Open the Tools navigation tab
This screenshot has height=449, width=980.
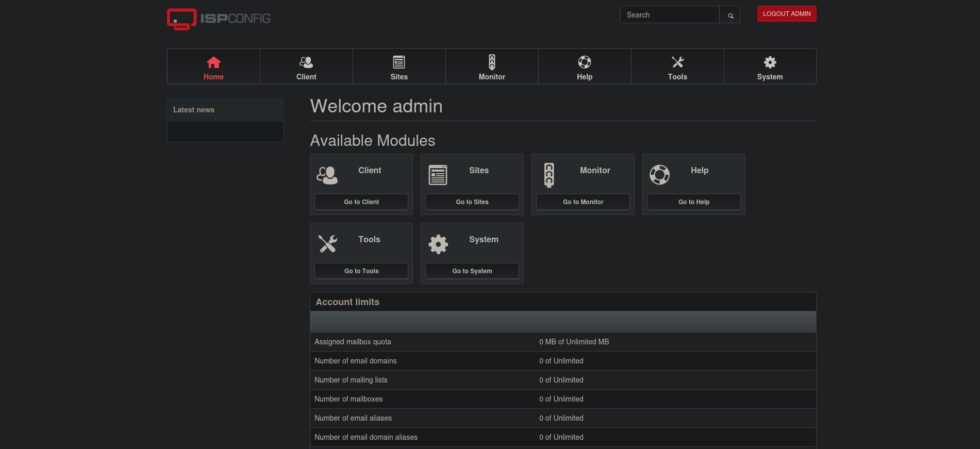[x=677, y=67]
